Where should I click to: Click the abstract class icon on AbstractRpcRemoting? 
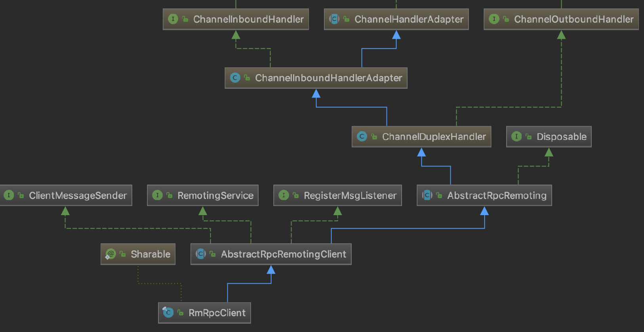tap(427, 195)
